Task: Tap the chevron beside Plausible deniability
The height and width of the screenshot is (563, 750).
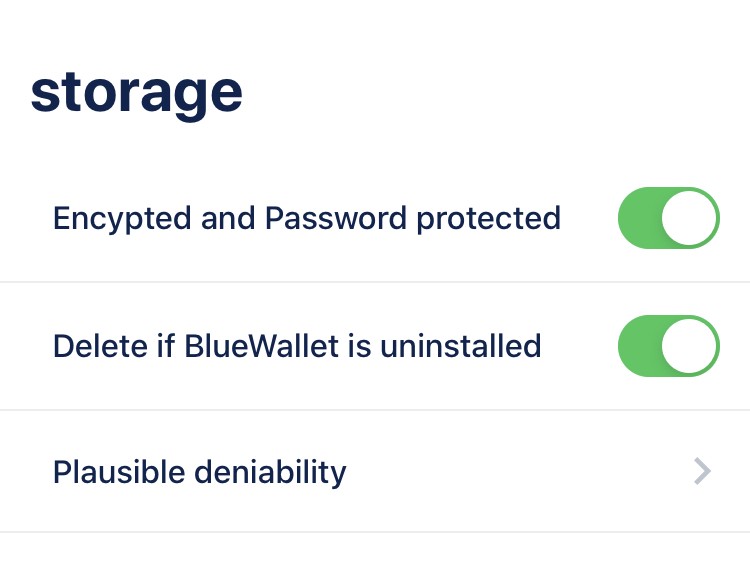Action: (702, 471)
